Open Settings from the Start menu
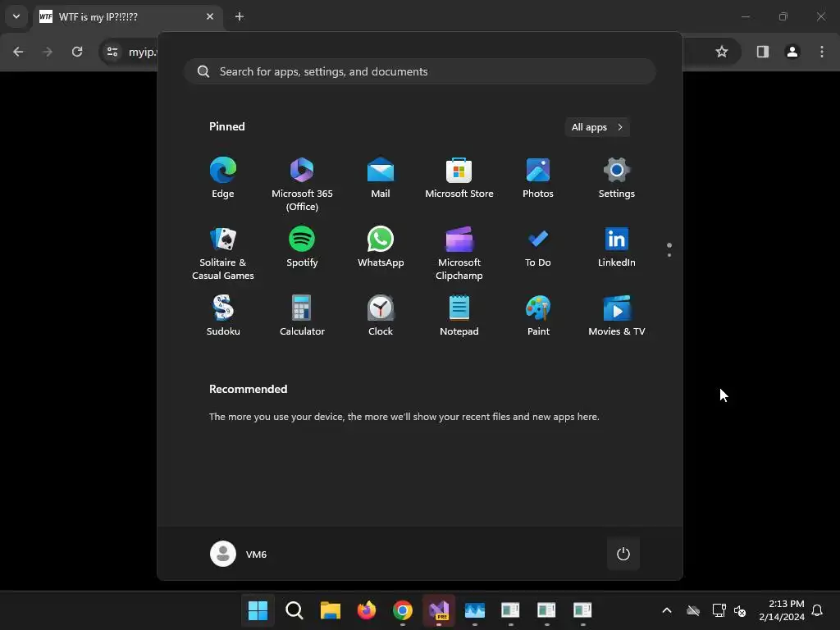840x630 pixels. pyautogui.click(x=617, y=178)
